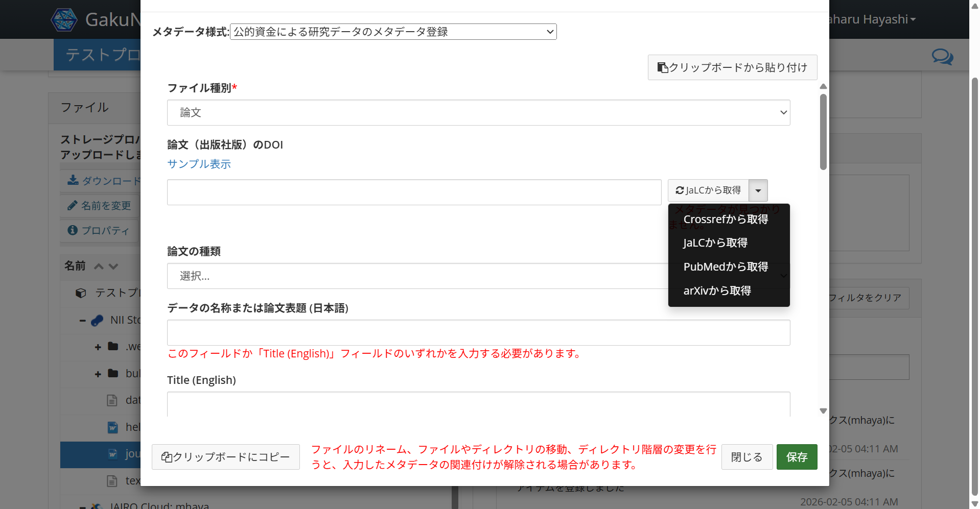The image size is (980, 509).
Task: Open the サンプル表示 link
Action: tap(199, 164)
